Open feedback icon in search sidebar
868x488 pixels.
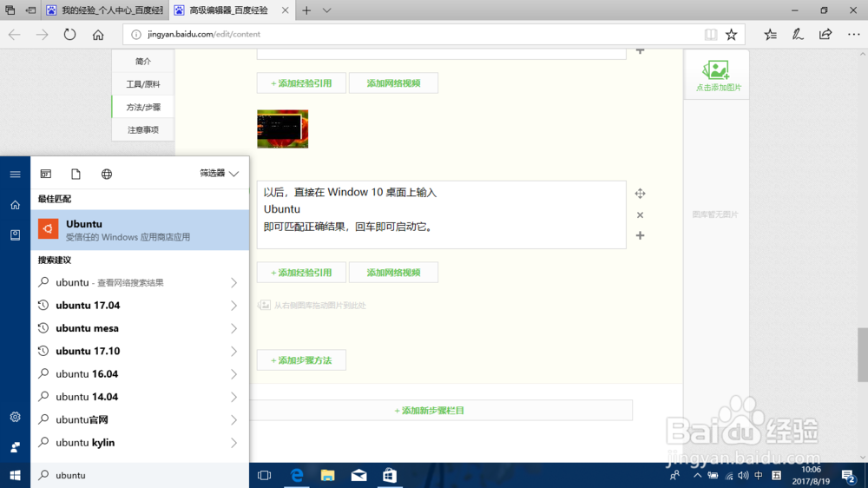click(x=15, y=447)
